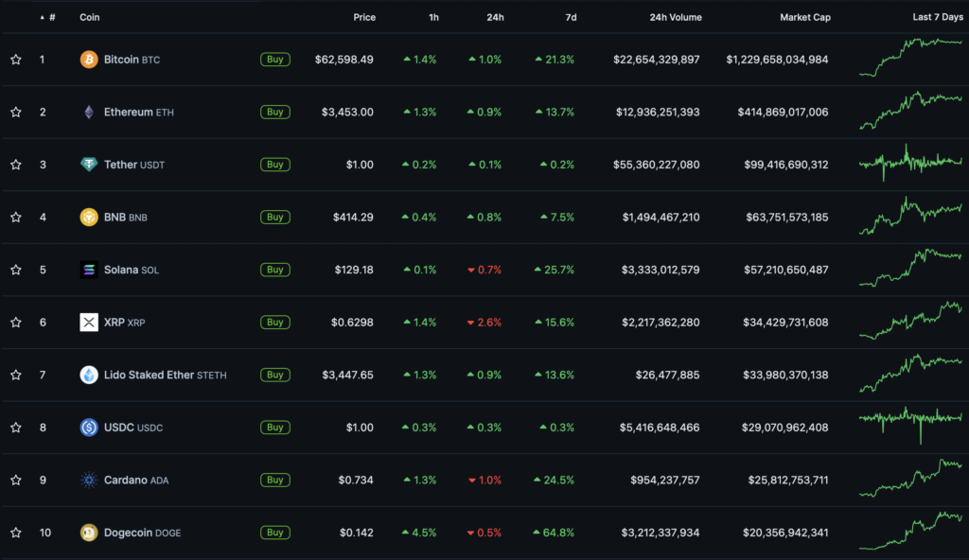Click the XRP logo icon
Viewport: 969px width, 560px height.
(89, 323)
